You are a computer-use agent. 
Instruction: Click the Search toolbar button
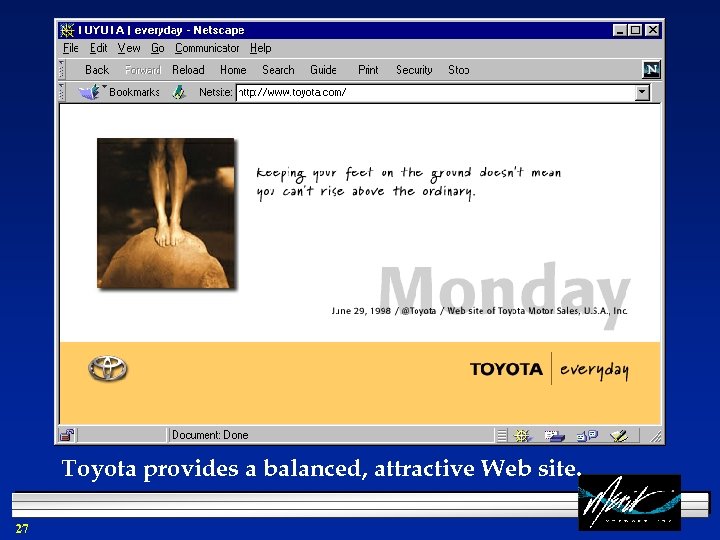tap(278, 70)
